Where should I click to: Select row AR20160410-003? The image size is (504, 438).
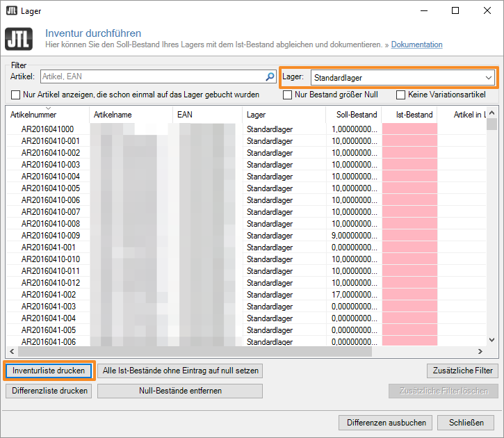pos(246,165)
